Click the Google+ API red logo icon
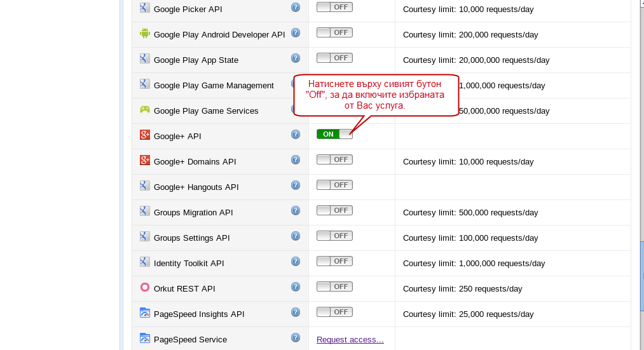This screenshot has width=644, height=350. tap(144, 135)
